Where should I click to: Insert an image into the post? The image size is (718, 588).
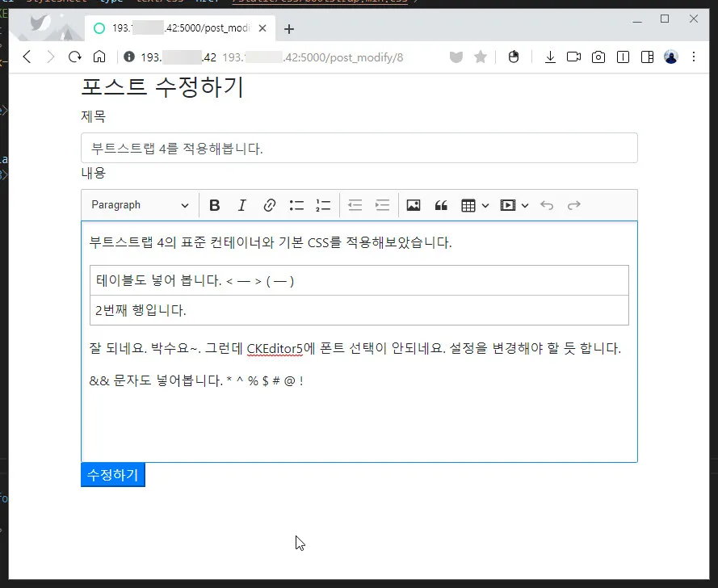pos(413,204)
